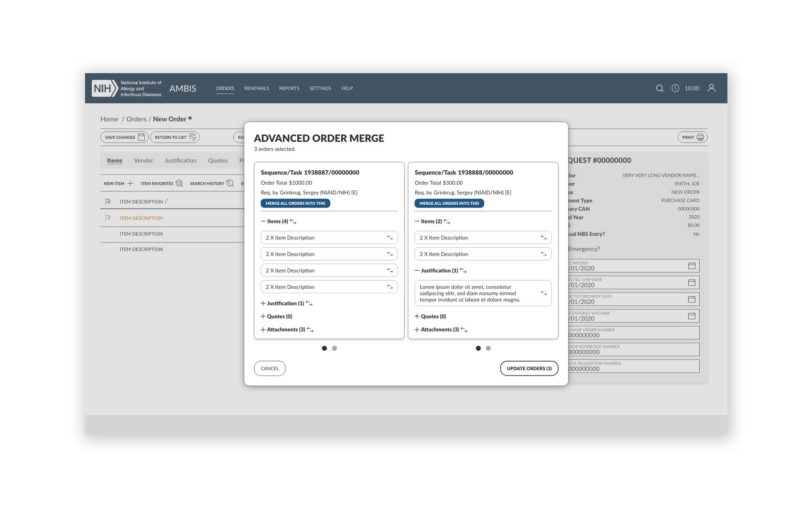Select second pagination dot under left order card
The height and width of the screenshot is (508, 812).
[335, 348]
